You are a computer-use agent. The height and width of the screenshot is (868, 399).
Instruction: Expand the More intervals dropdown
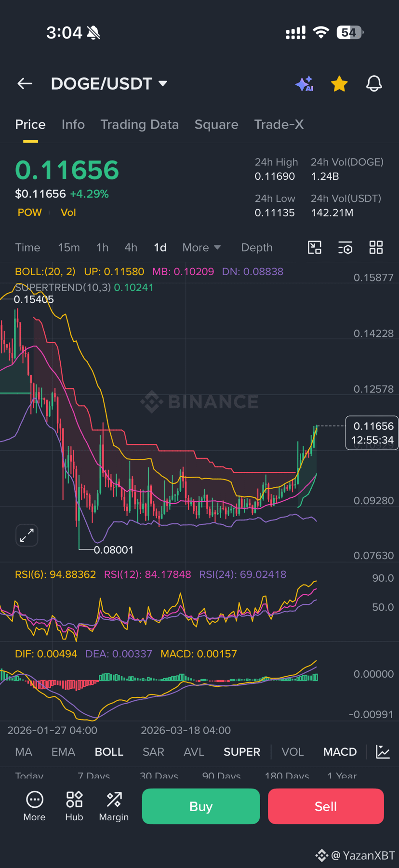pyautogui.click(x=201, y=248)
